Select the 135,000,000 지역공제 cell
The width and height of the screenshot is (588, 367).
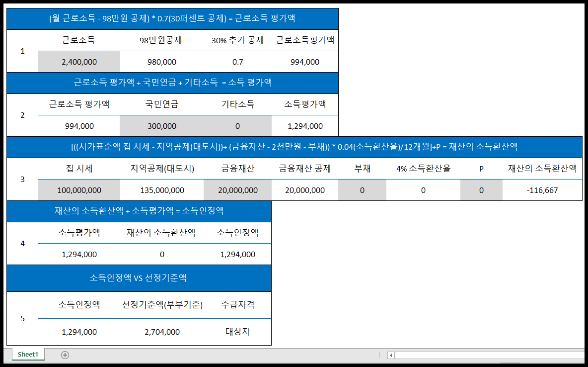[162, 190]
